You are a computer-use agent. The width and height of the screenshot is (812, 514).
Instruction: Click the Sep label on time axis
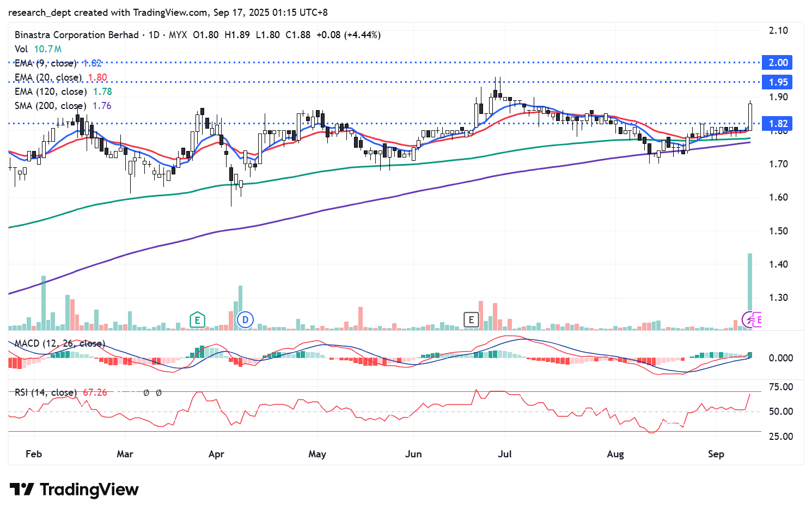coord(716,454)
